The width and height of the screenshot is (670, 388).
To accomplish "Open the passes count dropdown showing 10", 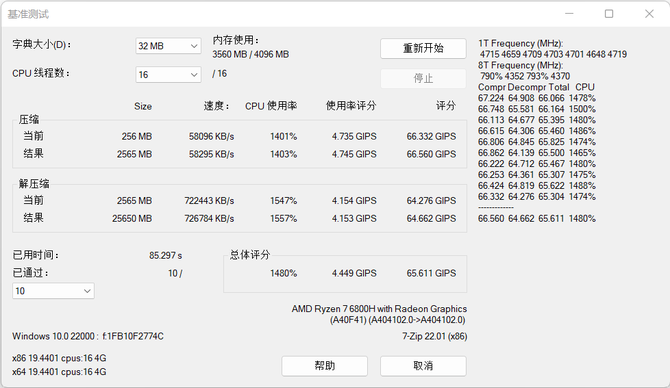I will (x=53, y=291).
